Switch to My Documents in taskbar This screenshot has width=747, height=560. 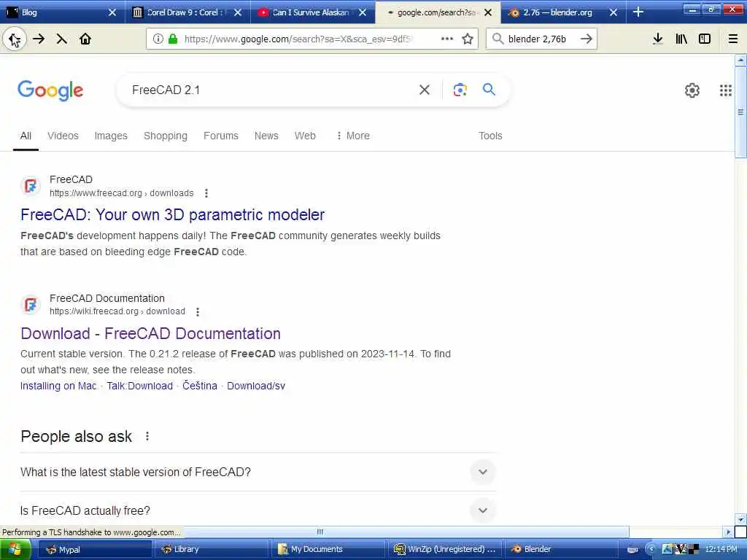(x=328, y=549)
